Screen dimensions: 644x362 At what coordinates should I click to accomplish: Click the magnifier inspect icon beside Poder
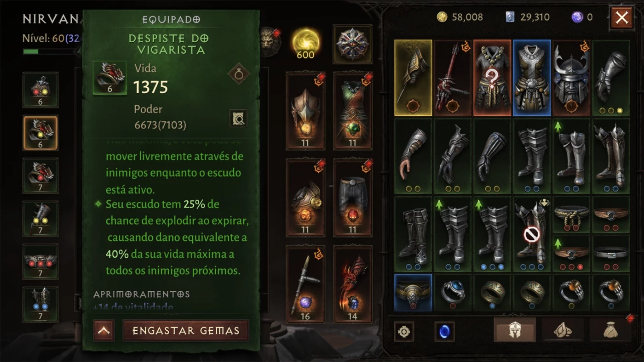(x=239, y=119)
